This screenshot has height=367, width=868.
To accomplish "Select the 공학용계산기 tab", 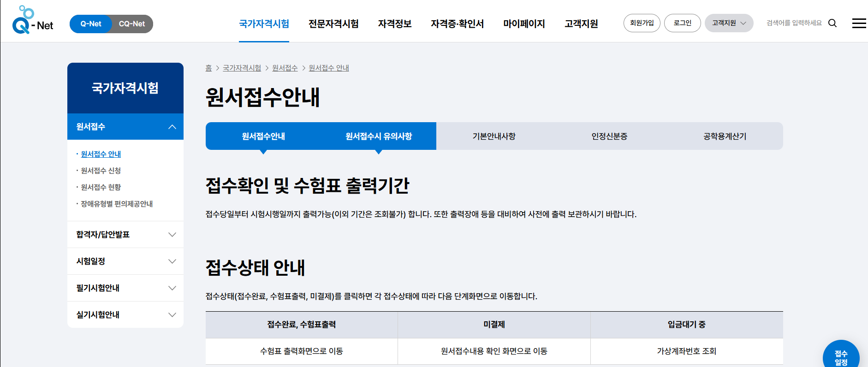I will pyautogui.click(x=725, y=136).
